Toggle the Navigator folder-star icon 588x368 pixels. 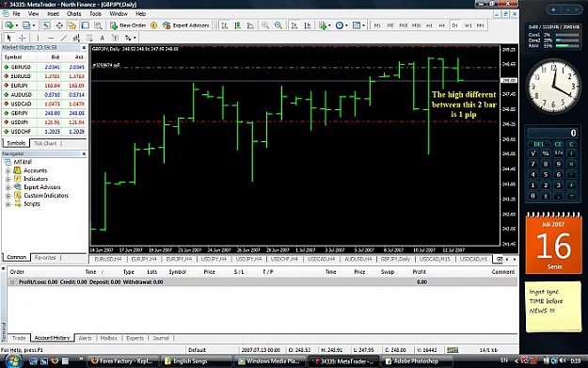coord(72,25)
